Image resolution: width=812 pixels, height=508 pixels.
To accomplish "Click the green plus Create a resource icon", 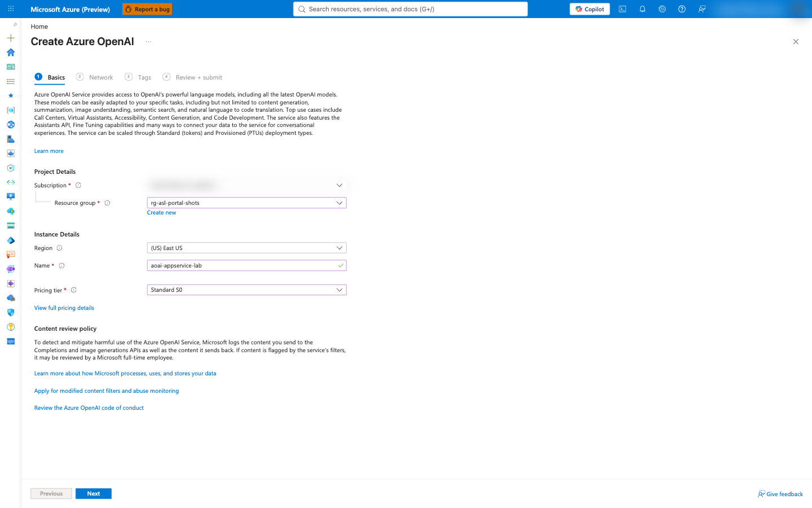I will pos(11,38).
